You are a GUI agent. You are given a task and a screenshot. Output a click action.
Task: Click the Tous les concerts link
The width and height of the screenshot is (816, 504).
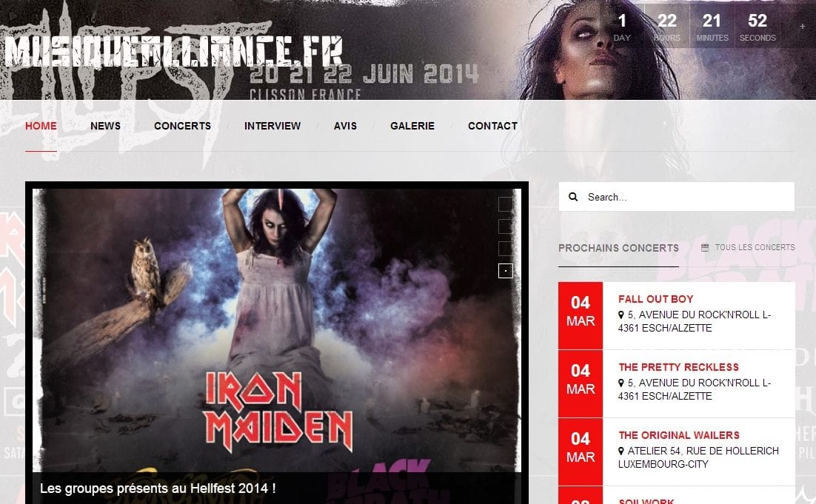click(755, 248)
